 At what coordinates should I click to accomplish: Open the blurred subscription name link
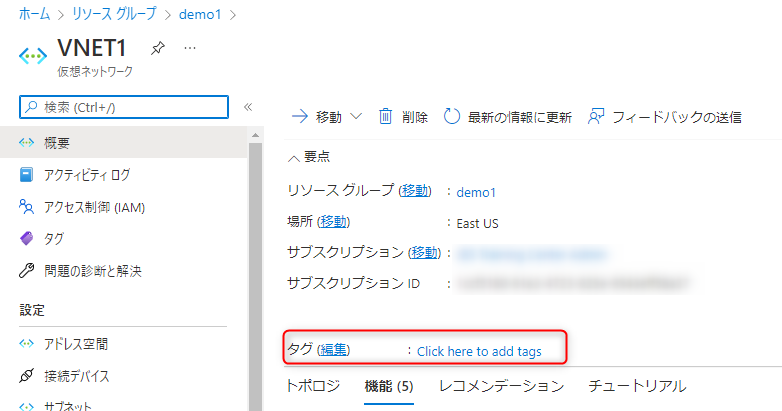click(x=532, y=254)
